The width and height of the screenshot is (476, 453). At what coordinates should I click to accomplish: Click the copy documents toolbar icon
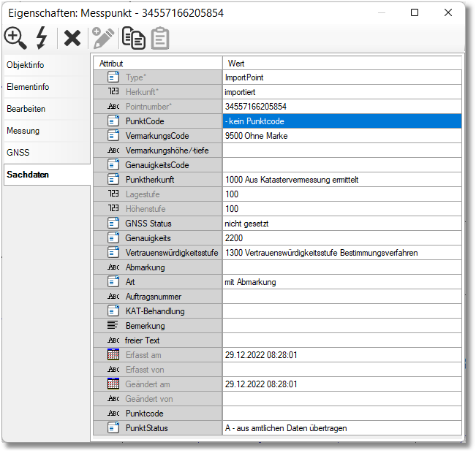coord(133,38)
